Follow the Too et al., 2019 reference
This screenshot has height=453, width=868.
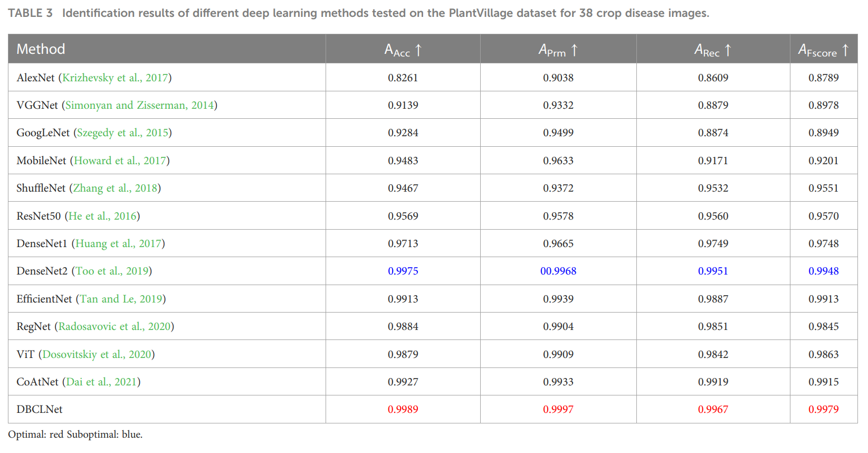point(112,271)
